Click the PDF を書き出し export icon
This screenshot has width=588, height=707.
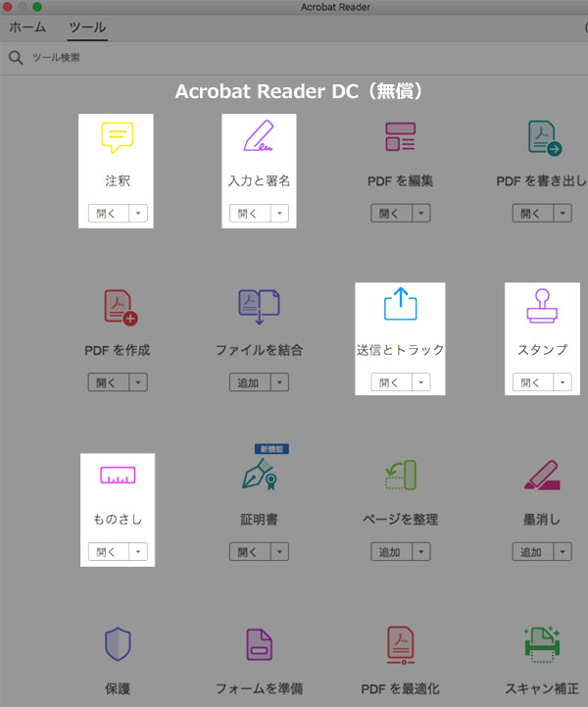click(x=545, y=137)
